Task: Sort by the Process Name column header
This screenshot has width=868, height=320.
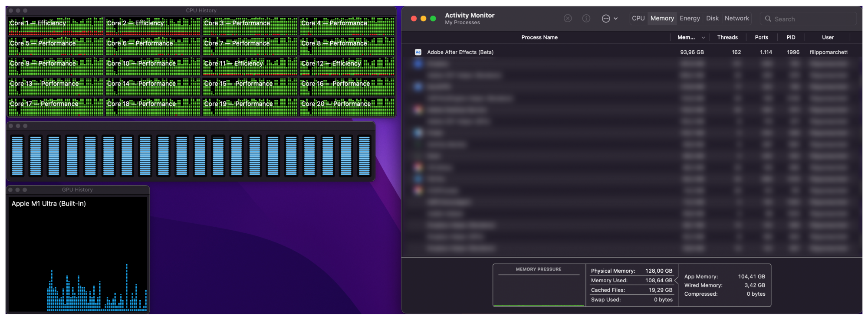Action: coord(539,37)
